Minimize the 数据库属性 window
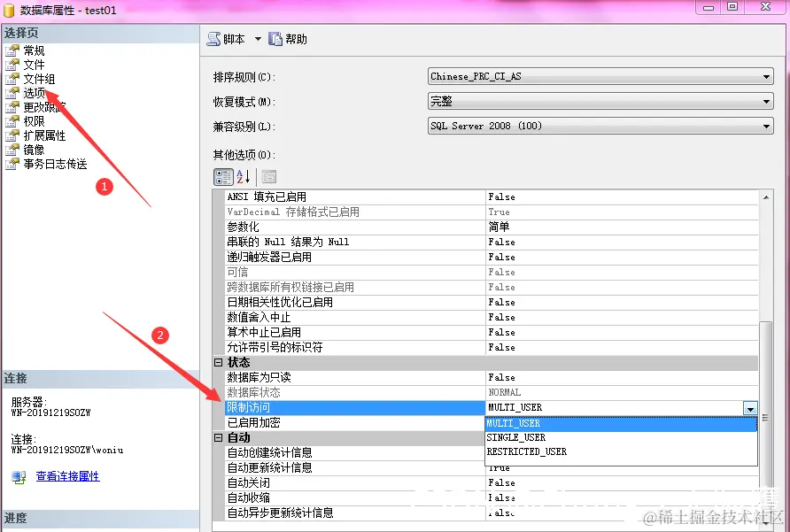Viewport: 790px width, 532px height. pyautogui.click(x=709, y=6)
